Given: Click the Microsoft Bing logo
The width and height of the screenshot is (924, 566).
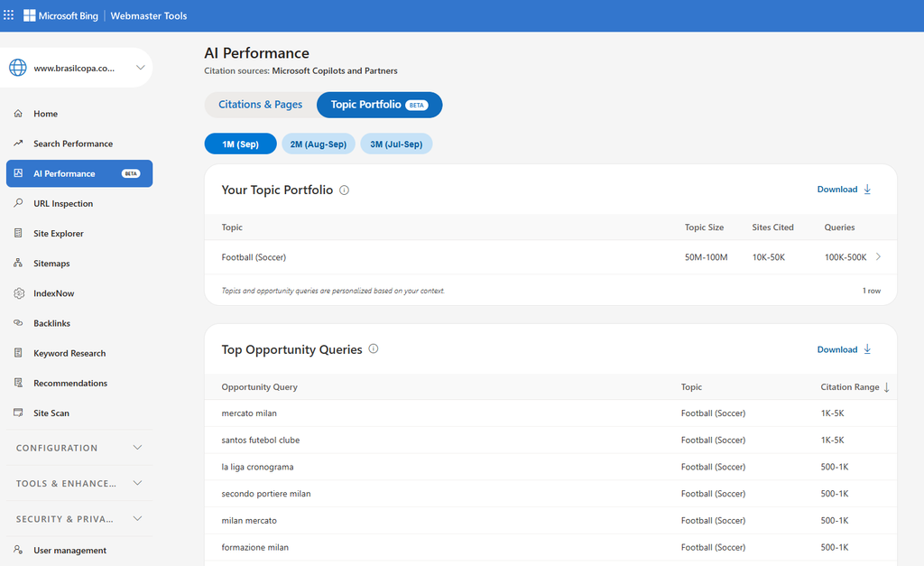Looking at the screenshot, I should (60, 16).
